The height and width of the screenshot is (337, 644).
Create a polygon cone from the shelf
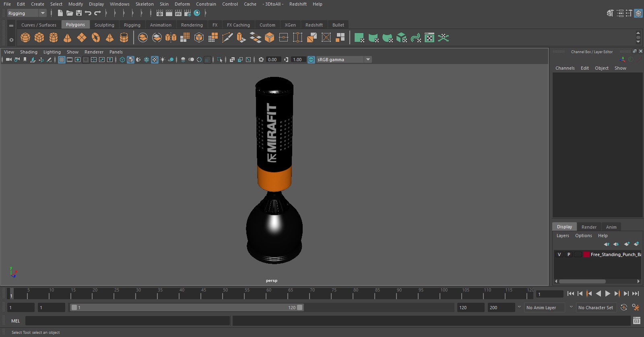[x=68, y=38]
